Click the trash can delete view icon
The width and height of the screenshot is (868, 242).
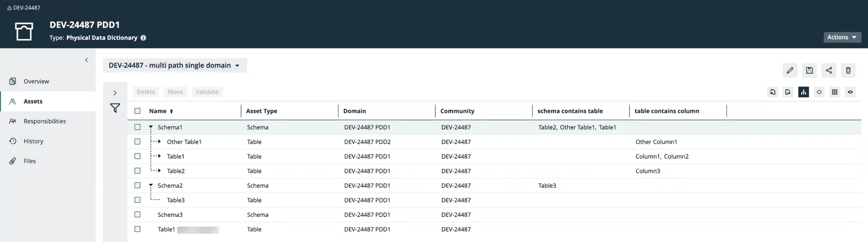848,70
